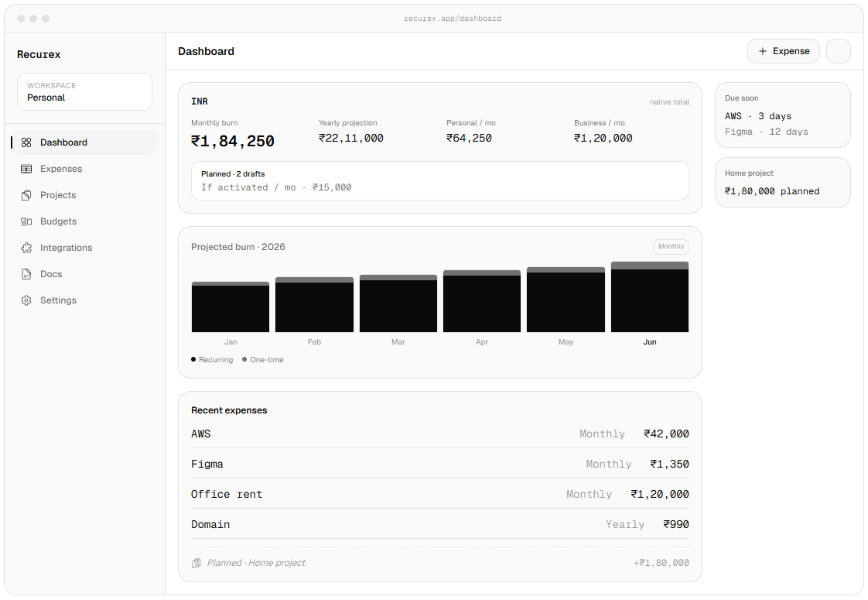Click the Projects clipboard icon
Screen dimensions: 868x600
pyautogui.click(x=26, y=195)
